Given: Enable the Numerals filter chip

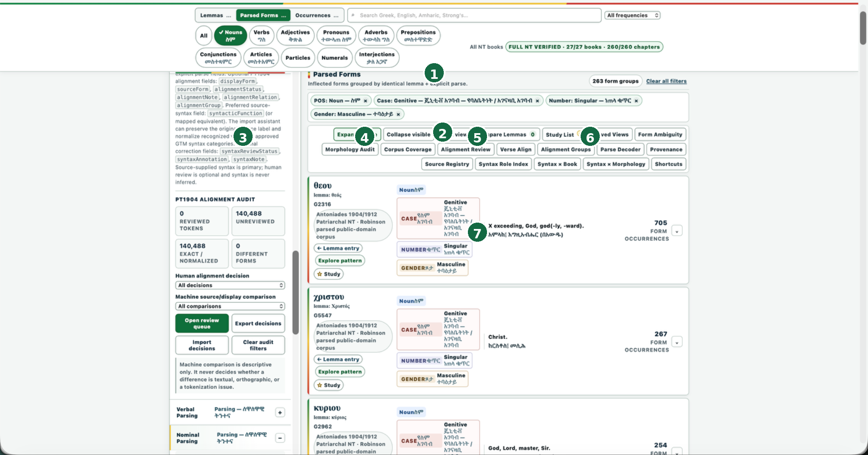Looking at the screenshot, I should [334, 58].
